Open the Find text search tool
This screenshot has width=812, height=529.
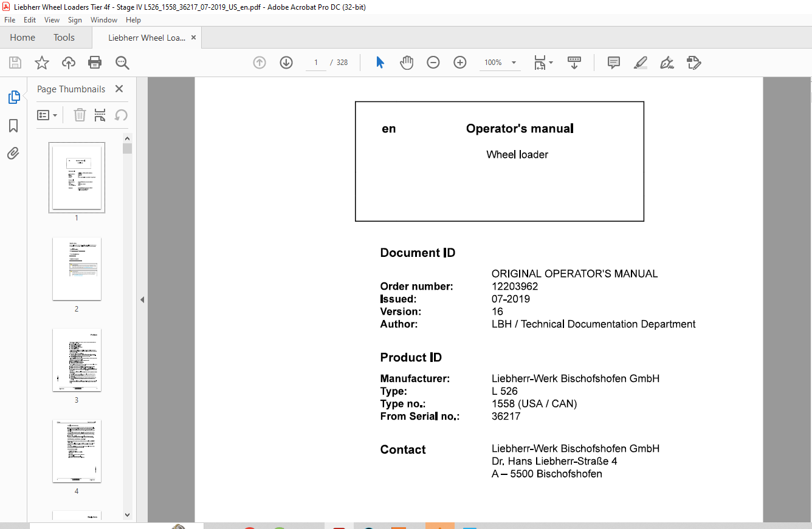122,63
